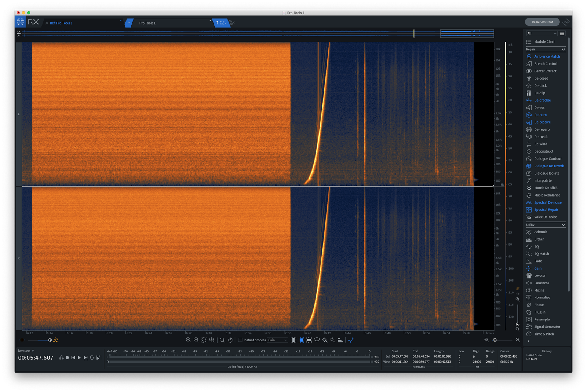587x392 pixels.
Task: Toggle headphone monitoring icon in transport
Action: pos(61,358)
